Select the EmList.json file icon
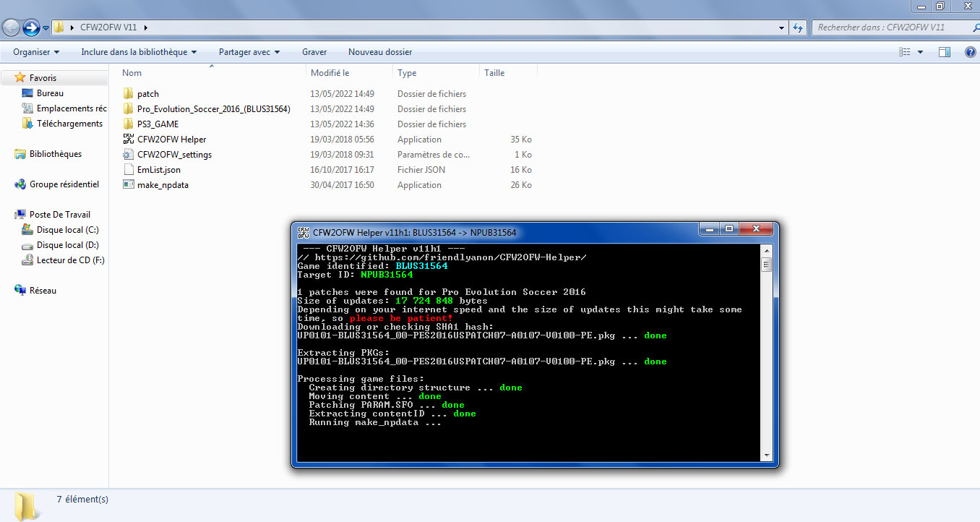The height and width of the screenshot is (522, 980). tap(129, 170)
